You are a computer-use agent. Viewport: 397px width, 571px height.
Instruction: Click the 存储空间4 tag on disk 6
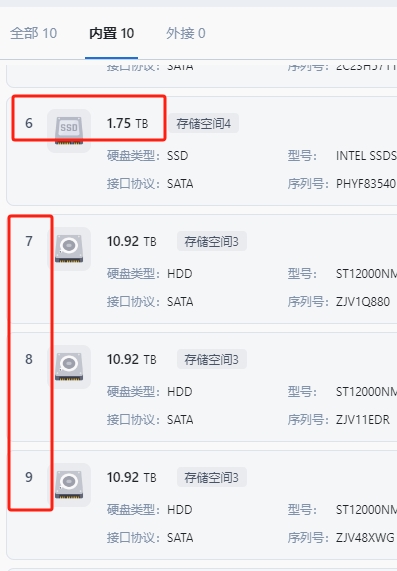coord(204,123)
